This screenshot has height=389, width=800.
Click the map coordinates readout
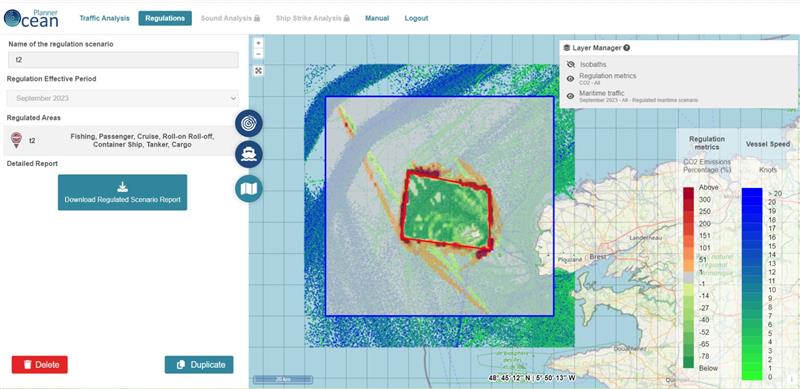tap(532, 378)
